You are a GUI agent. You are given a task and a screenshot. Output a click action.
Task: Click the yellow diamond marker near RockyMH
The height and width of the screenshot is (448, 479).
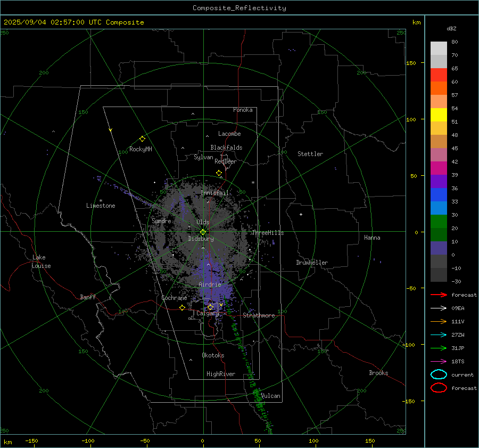[x=142, y=139]
